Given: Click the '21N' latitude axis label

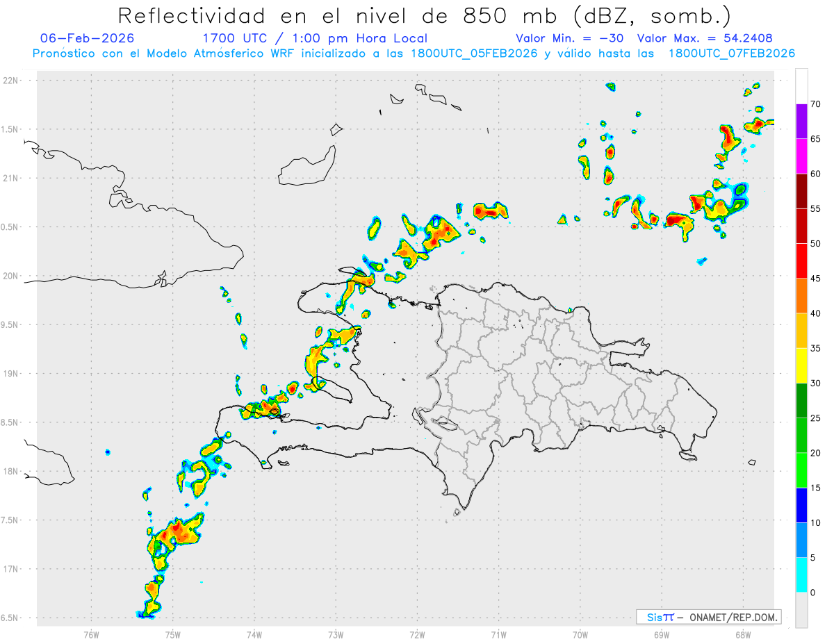Looking at the screenshot, I should click(11, 179).
